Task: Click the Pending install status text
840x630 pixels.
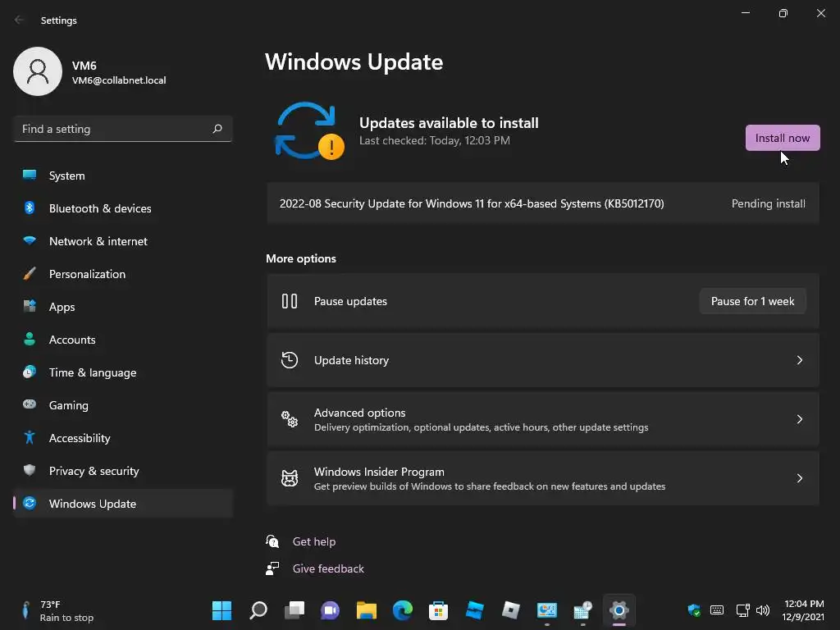Action: tap(768, 203)
